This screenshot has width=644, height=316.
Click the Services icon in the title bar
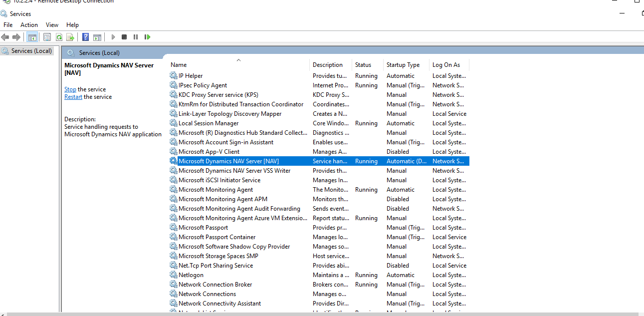click(4, 13)
